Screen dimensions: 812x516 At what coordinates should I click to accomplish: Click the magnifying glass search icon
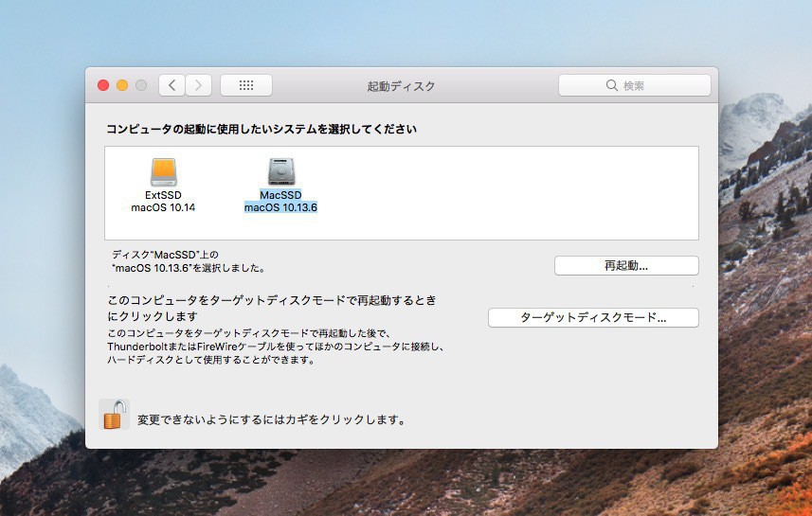(611, 85)
